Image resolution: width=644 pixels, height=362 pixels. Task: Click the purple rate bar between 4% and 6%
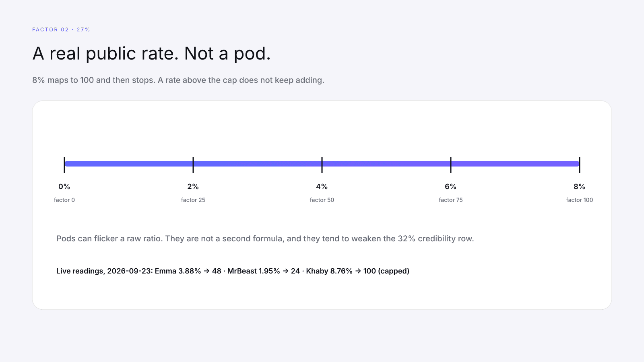(x=386, y=164)
